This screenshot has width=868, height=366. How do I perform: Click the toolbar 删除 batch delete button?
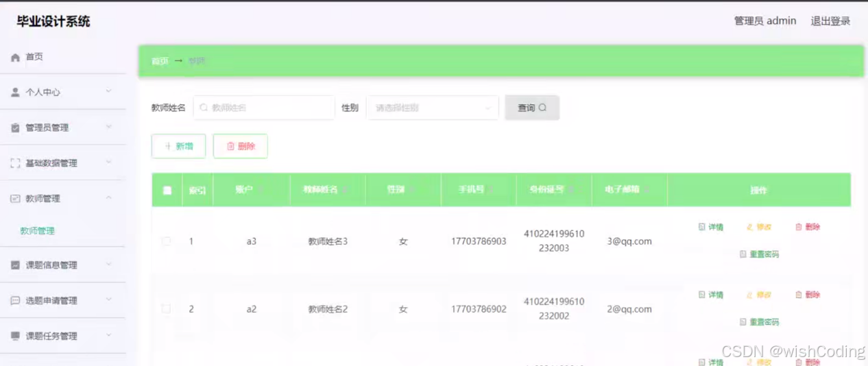coord(240,146)
